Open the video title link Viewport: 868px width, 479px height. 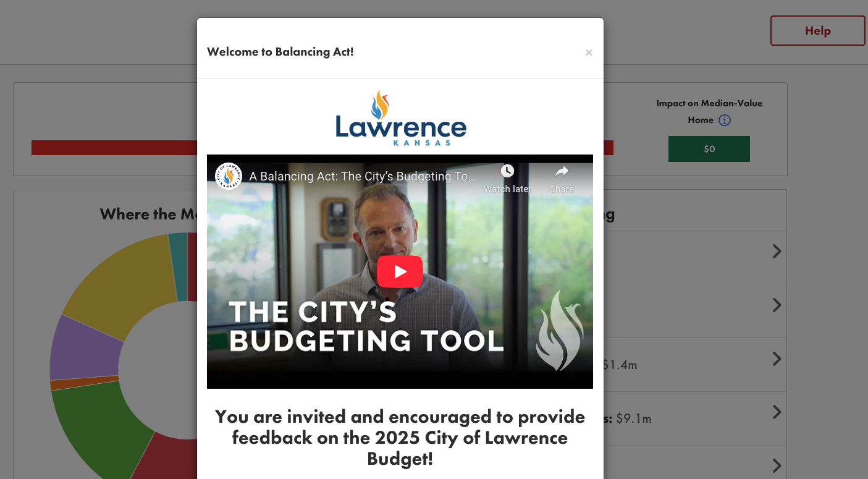[x=363, y=176]
